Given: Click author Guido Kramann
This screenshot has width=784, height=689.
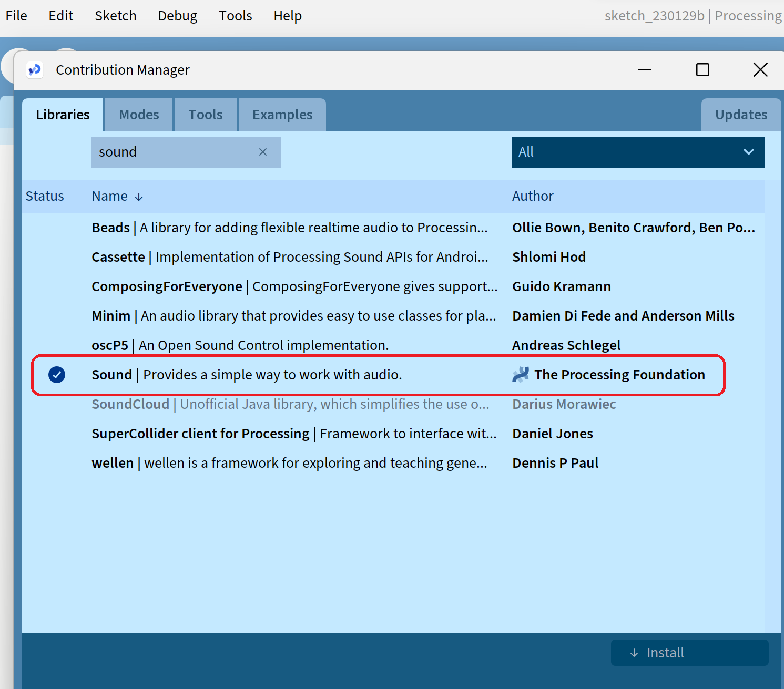Looking at the screenshot, I should click(562, 286).
